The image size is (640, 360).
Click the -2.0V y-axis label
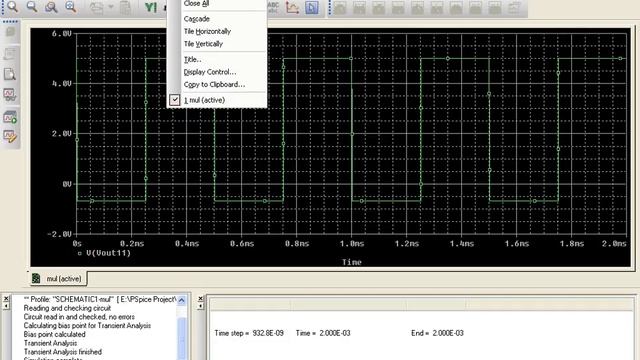coord(60,234)
